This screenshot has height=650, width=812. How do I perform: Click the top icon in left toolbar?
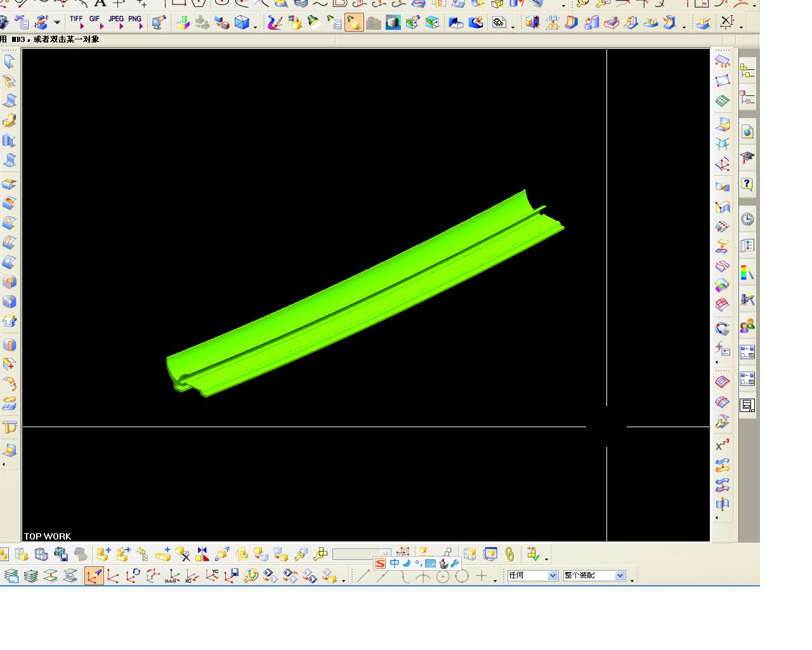10,62
